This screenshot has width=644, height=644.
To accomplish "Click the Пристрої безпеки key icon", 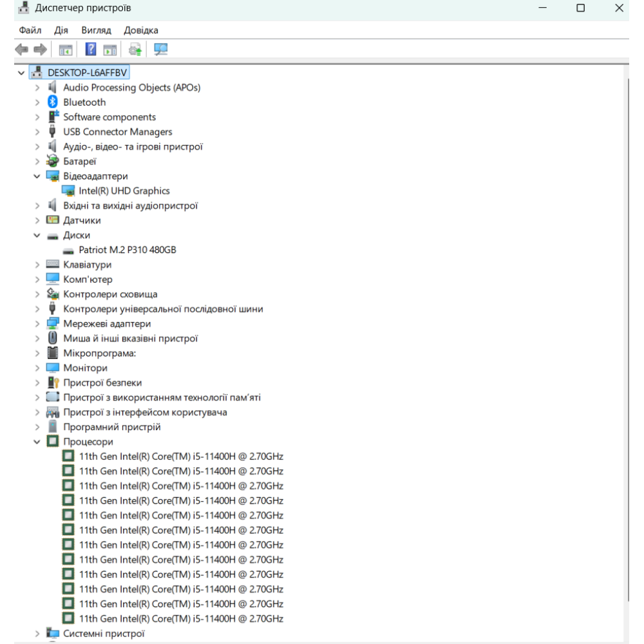I will 53,383.
